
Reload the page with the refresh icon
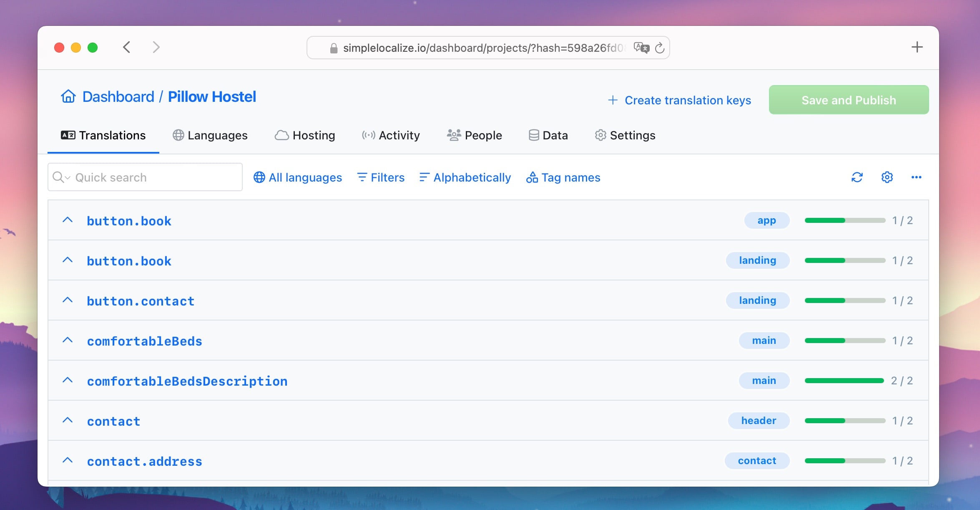(660, 48)
